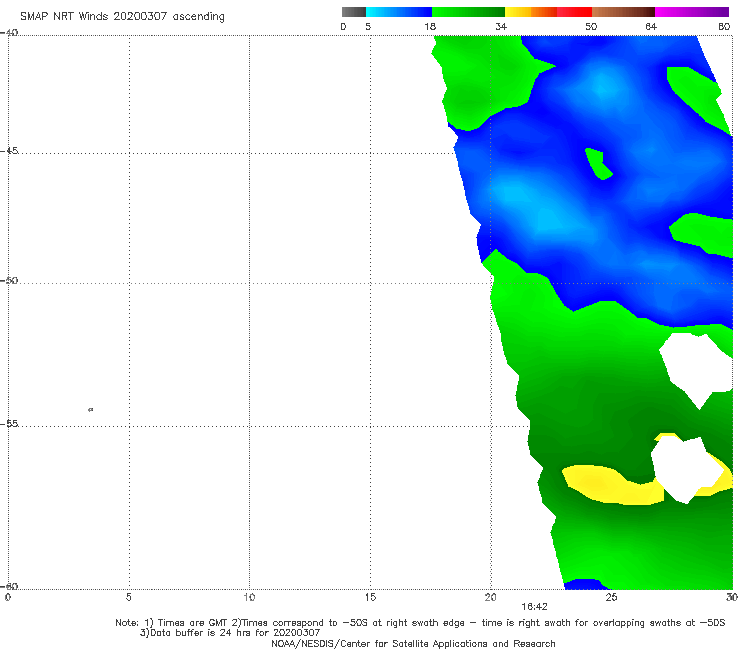Click the longitude axis label '10'
This screenshot has height=650, width=740.
coord(249,598)
